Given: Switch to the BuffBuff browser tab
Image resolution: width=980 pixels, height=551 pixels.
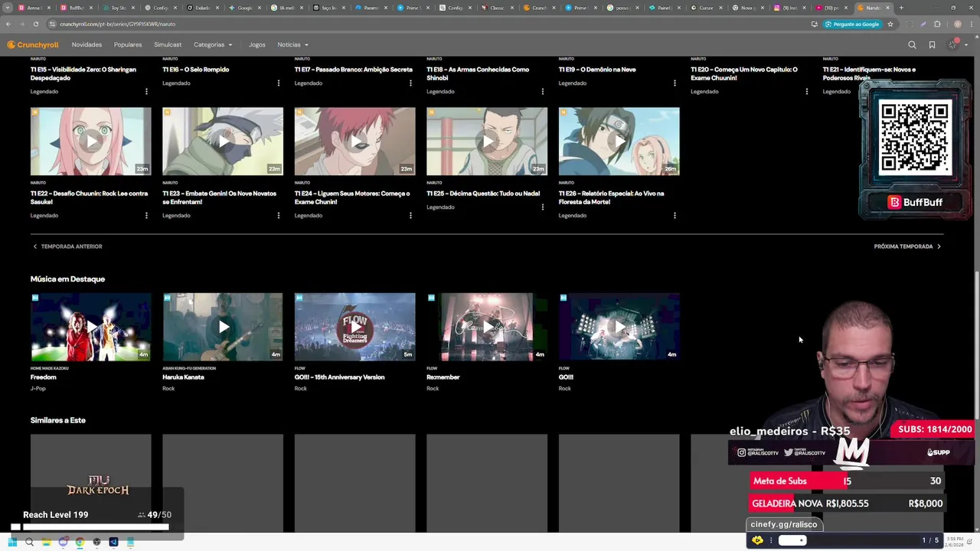Looking at the screenshot, I should pos(75,8).
